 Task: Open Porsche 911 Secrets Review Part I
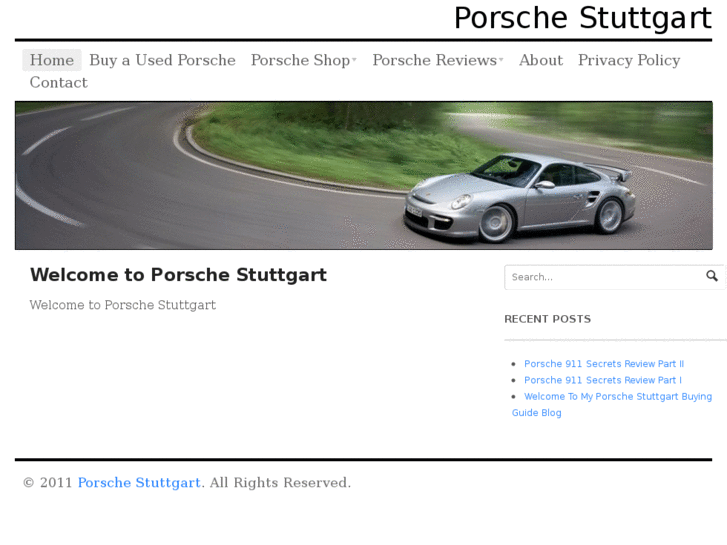603,380
